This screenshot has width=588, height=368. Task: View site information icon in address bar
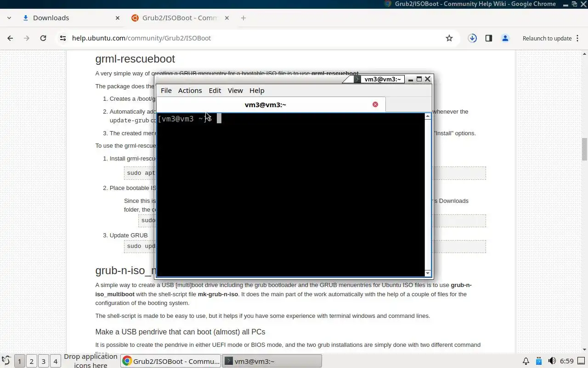63,38
